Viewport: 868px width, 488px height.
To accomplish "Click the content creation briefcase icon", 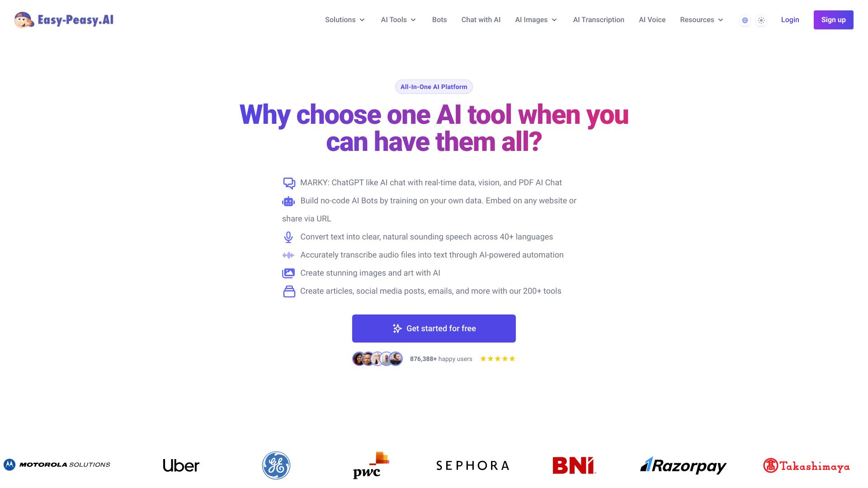I will pos(288,291).
